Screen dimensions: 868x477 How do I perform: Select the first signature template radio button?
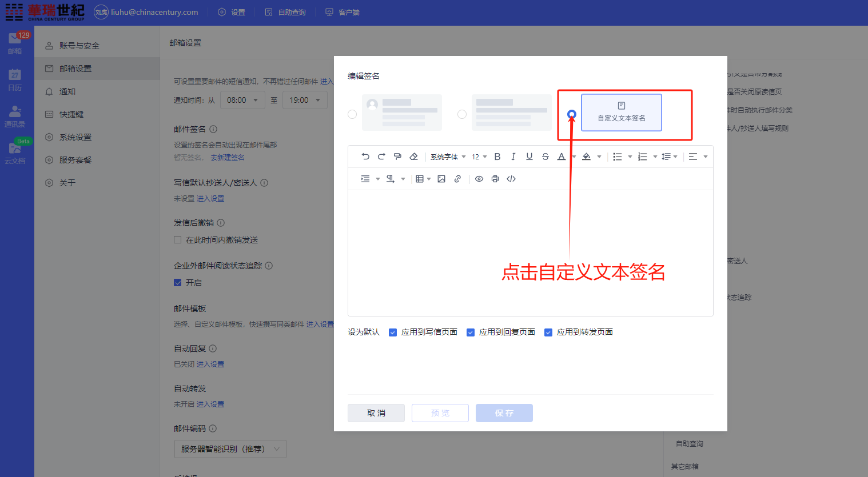pyautogui.click(x=352, y=114)
